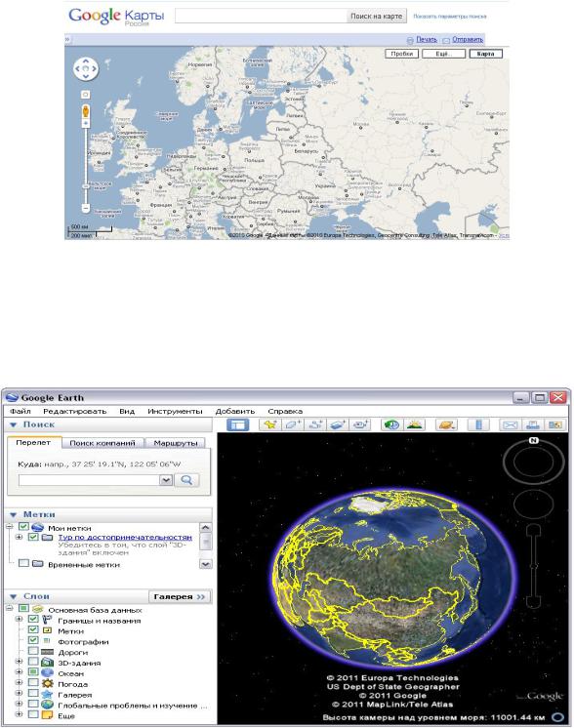Click the search magnifier button in Перелет
574x728 pixels.
click(186, 480)
